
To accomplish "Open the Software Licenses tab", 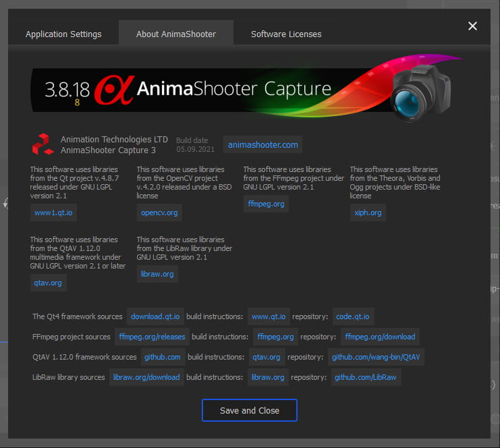I will tap(286, 34).
